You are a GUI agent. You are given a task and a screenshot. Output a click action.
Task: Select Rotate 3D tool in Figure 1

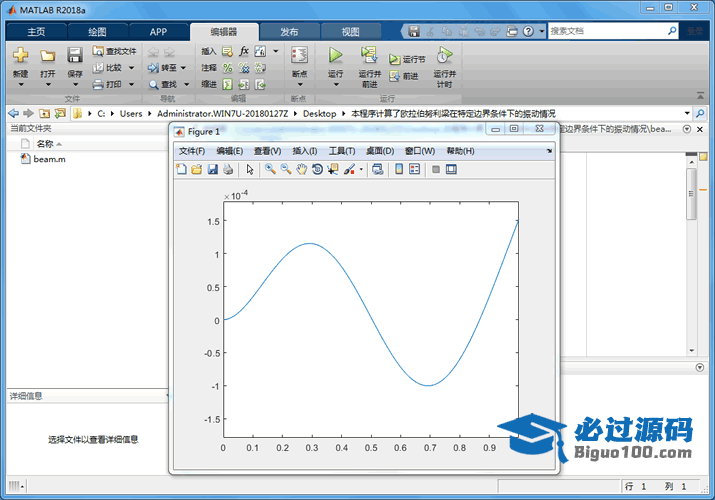(317, 169)
